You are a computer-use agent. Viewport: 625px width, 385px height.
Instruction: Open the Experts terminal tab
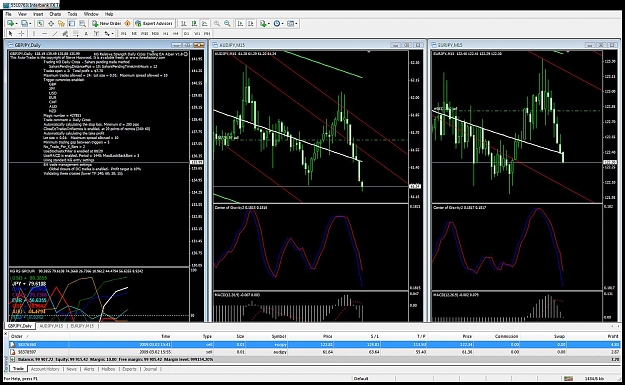[x=129, y=369]
